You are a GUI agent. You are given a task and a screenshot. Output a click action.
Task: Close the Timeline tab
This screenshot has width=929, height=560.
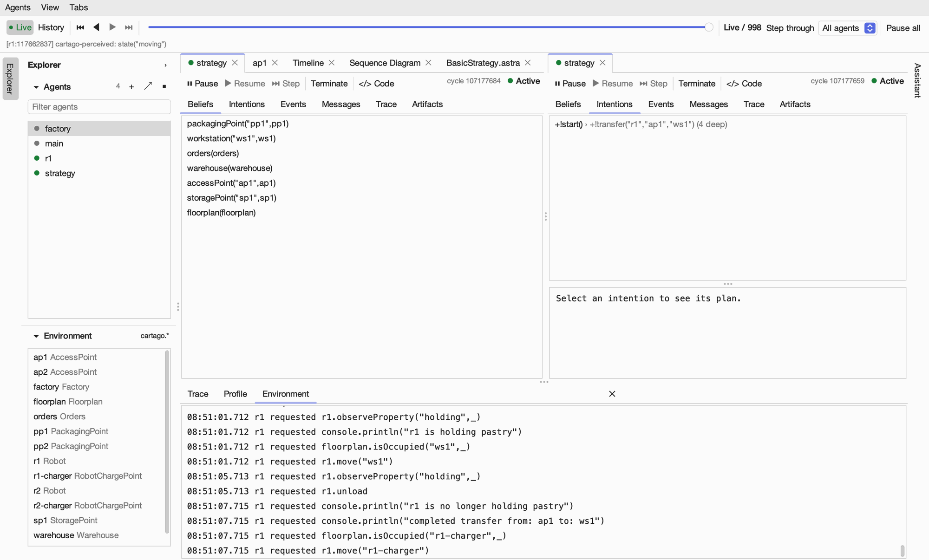[332, 63]
